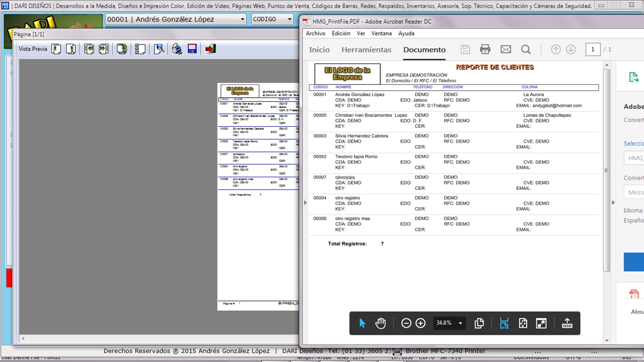This screenshot has height=362, width=644.
Task: Expand the client dropdown showing Andrés González López
Action: (242, 19)
